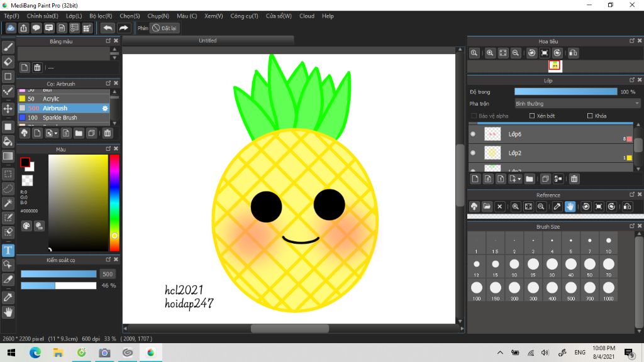
Task: Show hidden system tray icons
Action: 500,353
